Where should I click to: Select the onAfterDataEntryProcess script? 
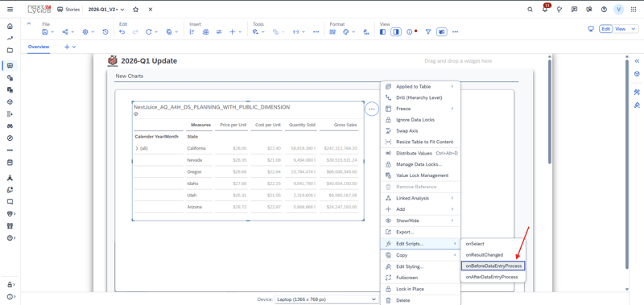pyautogui.click(x=493, y=277)
